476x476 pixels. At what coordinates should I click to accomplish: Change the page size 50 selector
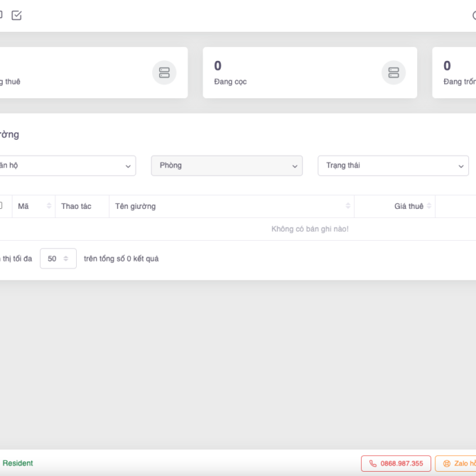click(58, 259)
